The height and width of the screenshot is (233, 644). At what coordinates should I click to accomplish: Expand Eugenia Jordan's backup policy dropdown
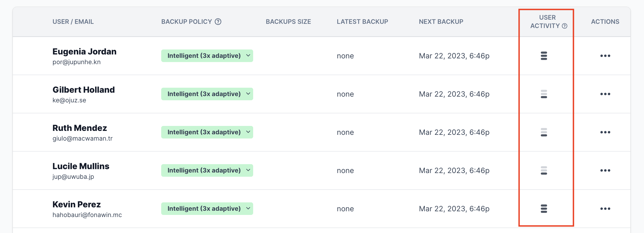click(x=207, y=56)
